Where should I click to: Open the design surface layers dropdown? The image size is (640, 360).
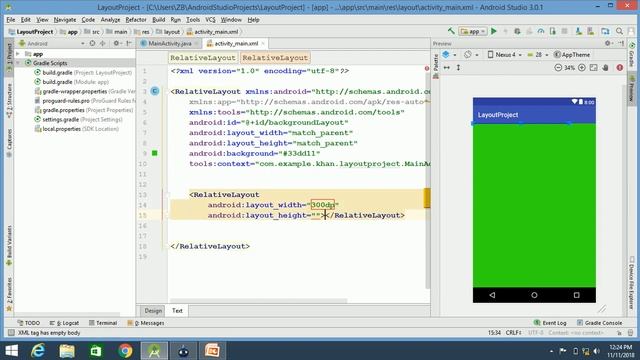[x=449, y=55]
